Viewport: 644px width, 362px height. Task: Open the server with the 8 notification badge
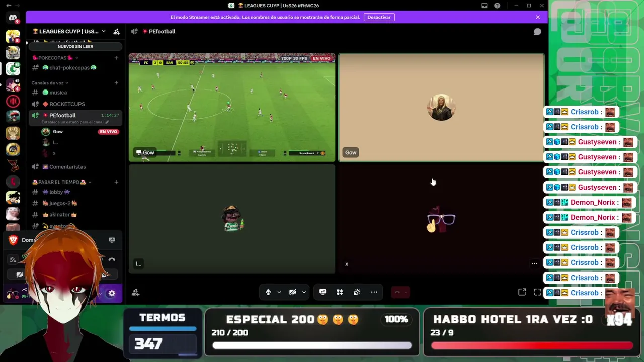pos(13,36)
